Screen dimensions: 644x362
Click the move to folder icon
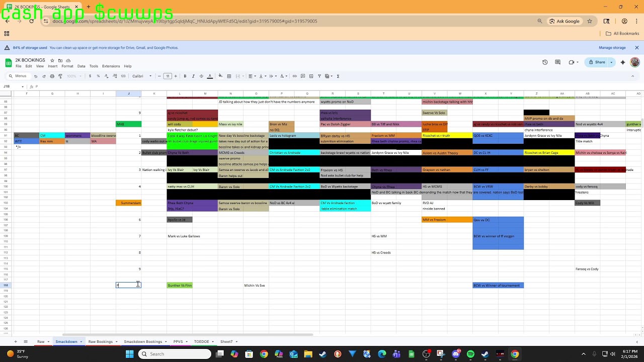point(59,60)
